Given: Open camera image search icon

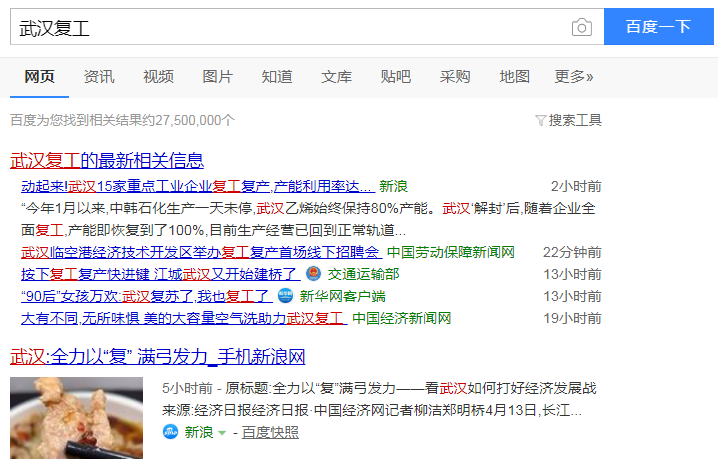Looking at the screenshot, I should pos(582,27).
